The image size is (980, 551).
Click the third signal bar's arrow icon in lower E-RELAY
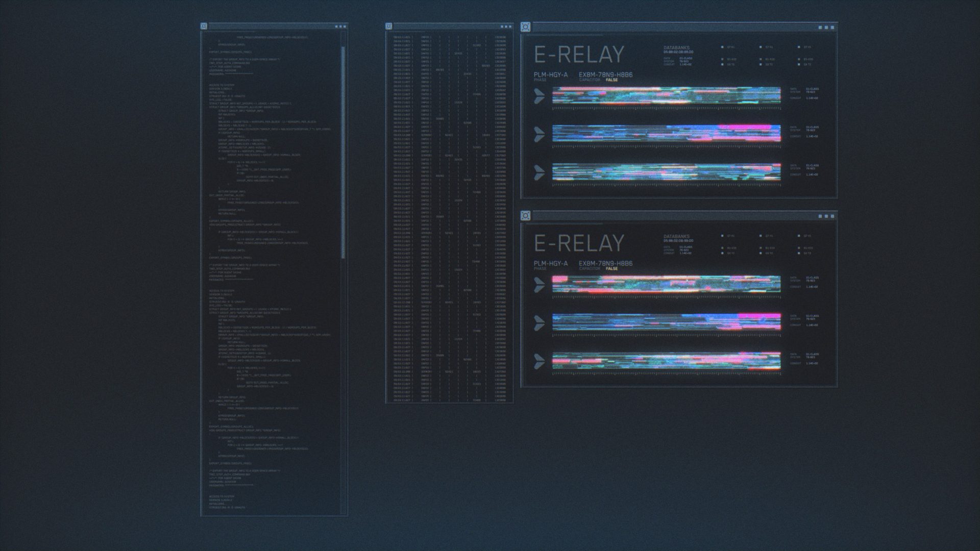[x=539, y=361]
